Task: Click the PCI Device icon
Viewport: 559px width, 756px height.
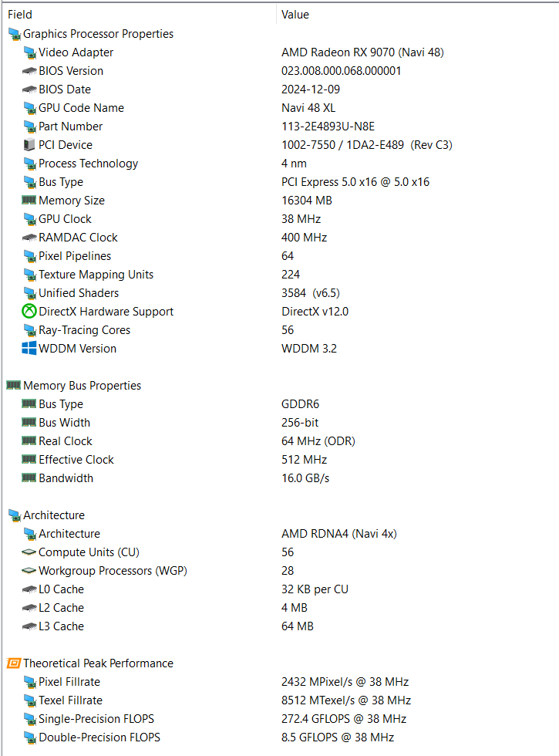Action: tap(29, 145)
